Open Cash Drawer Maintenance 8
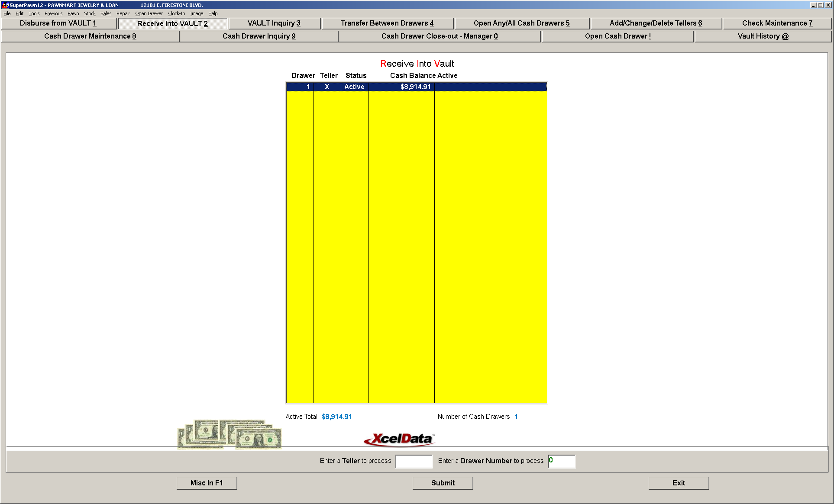This screenshot has height=504, width=834. 90,36
